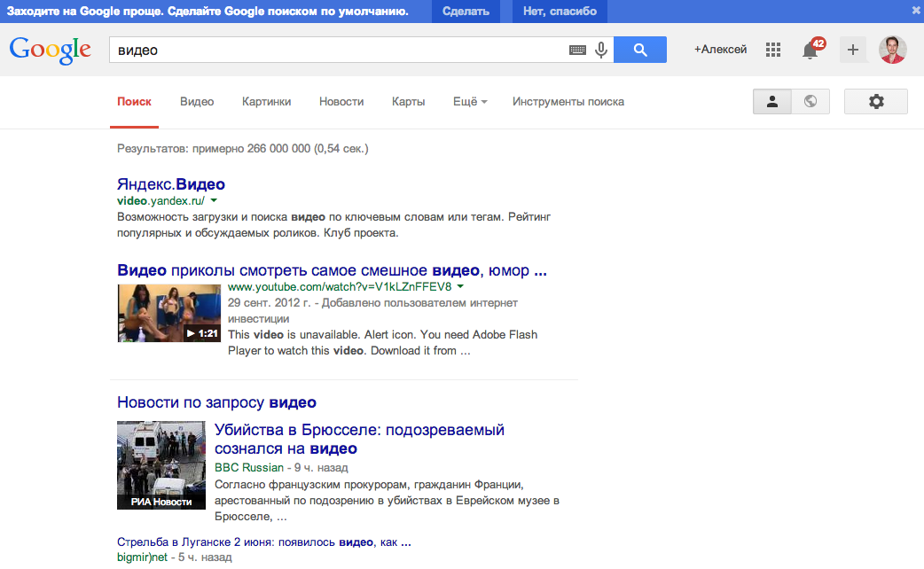
Task: Open +Алексей profile link
Action: pyautogui.click(x=720, y=50)
